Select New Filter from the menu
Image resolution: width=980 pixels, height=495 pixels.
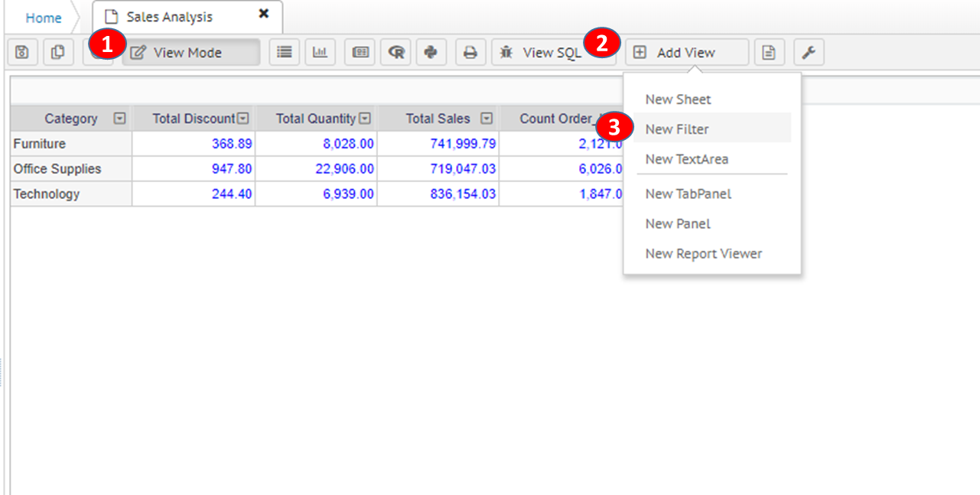click(x=677, y=129)
